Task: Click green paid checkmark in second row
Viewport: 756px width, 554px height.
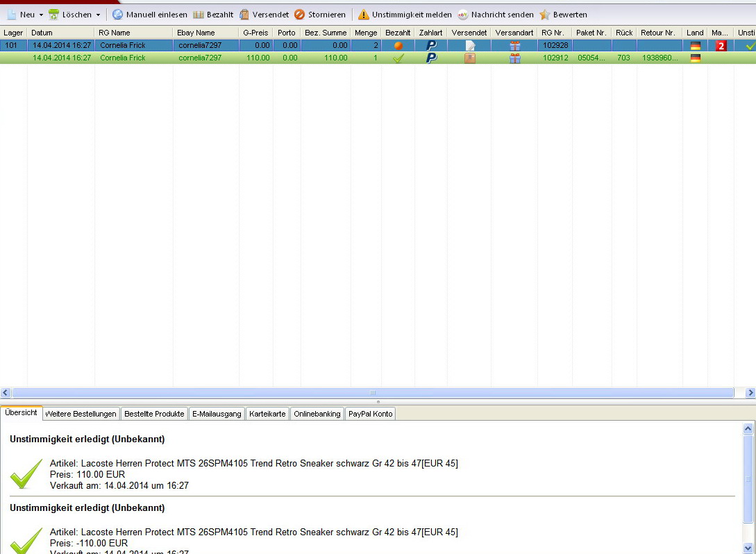Action: pos(398,58)
